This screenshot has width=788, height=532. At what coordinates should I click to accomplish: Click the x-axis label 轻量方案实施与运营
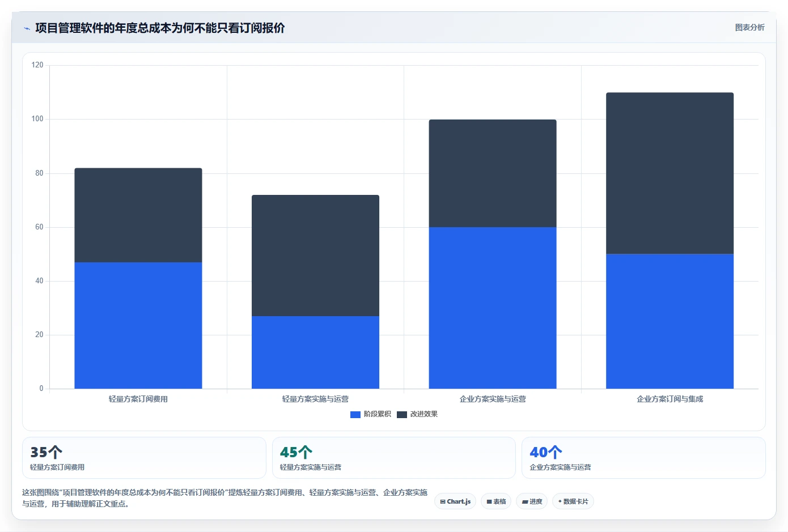click(315, 399)
